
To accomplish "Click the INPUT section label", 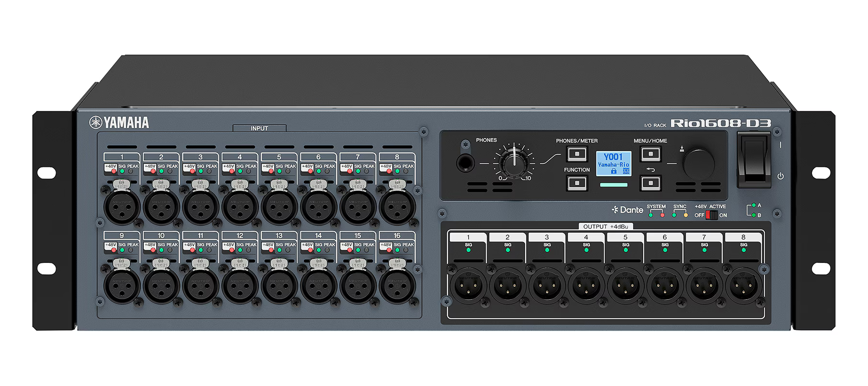I will pos(259,128).
